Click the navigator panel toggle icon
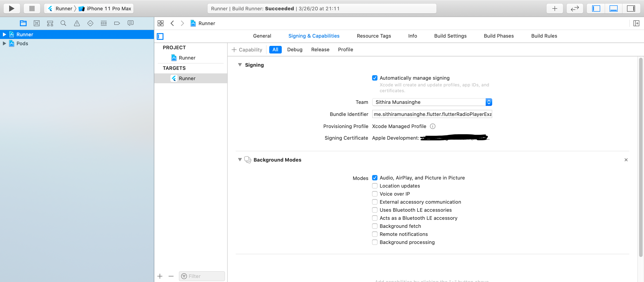The width and height of the screenshot is (644, 282). click(x=596, y=8)
